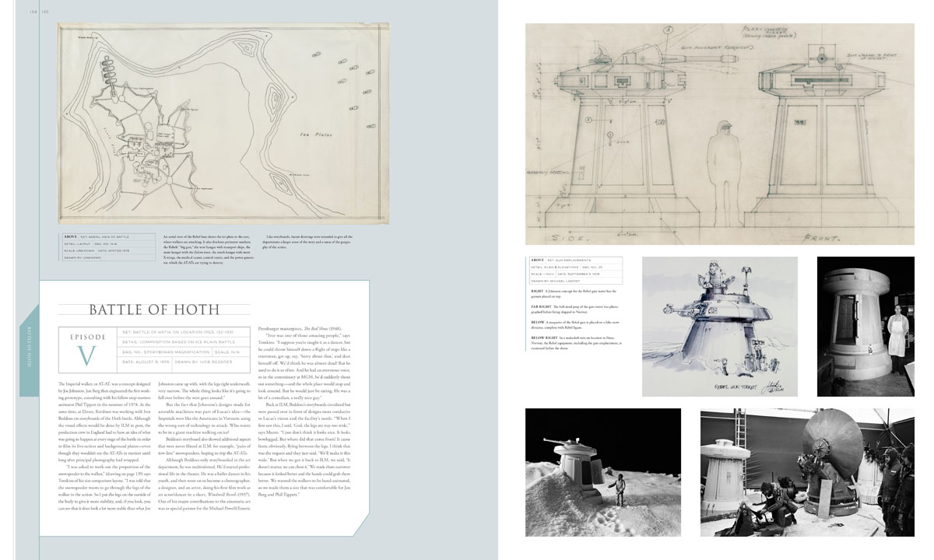Click the "DRAWN BY: UNKNOWN" caption row
934x560 pixels.
click(107, 257)
